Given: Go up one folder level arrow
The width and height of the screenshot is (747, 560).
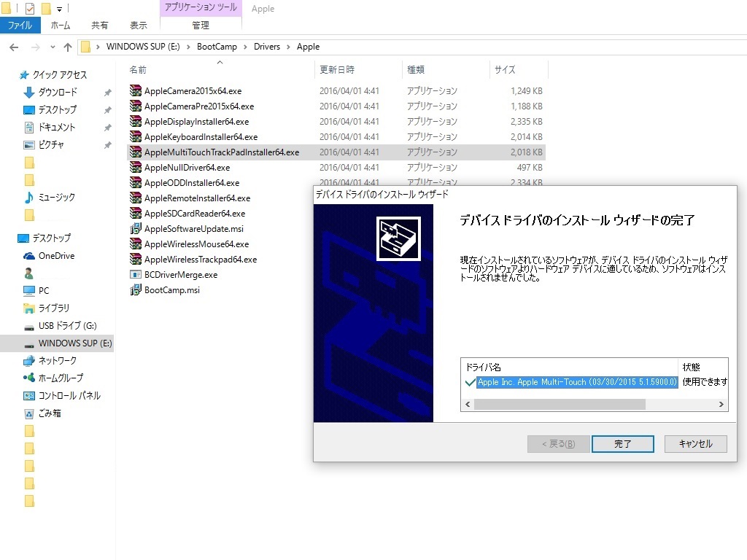Looking at the screenshot, I should tap(68, 47).
